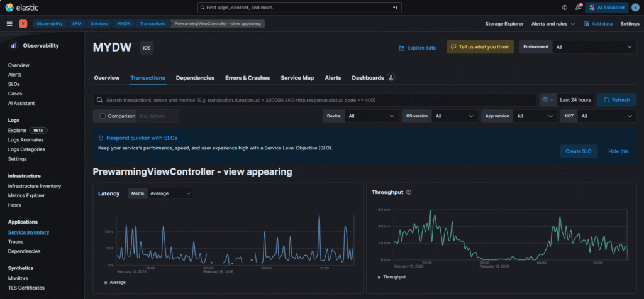Open Infrastructure inventory in the sidebar
The height and width of the screenshot is (299, 644).
(x=35, y=186)
